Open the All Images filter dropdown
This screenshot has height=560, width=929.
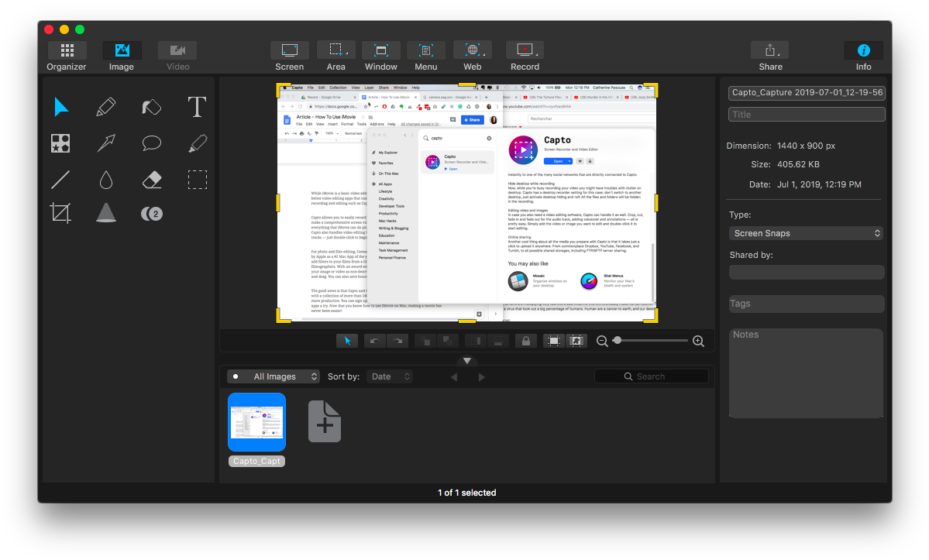[x=274, y=376]
